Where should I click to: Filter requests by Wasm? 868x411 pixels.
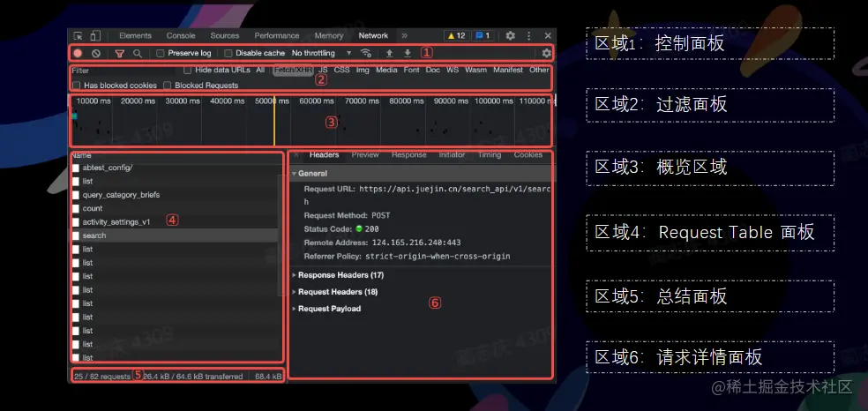(475, 71)
